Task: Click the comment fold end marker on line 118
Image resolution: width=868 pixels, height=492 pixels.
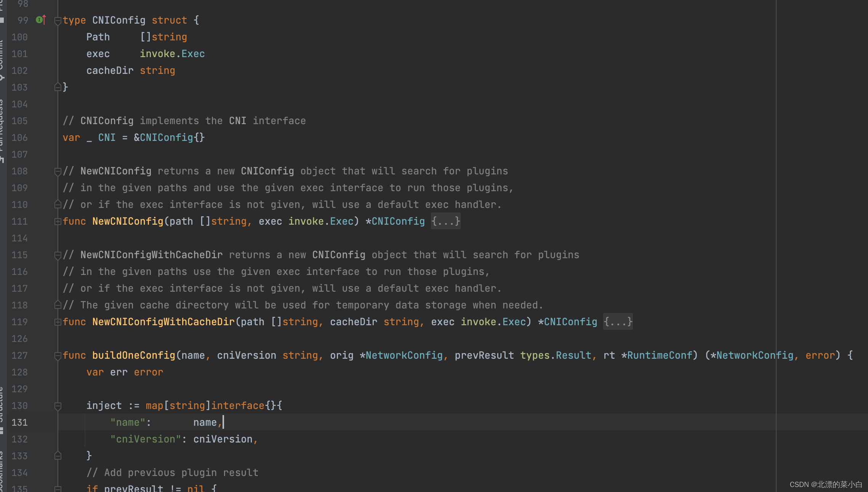Action: (58, 305)
